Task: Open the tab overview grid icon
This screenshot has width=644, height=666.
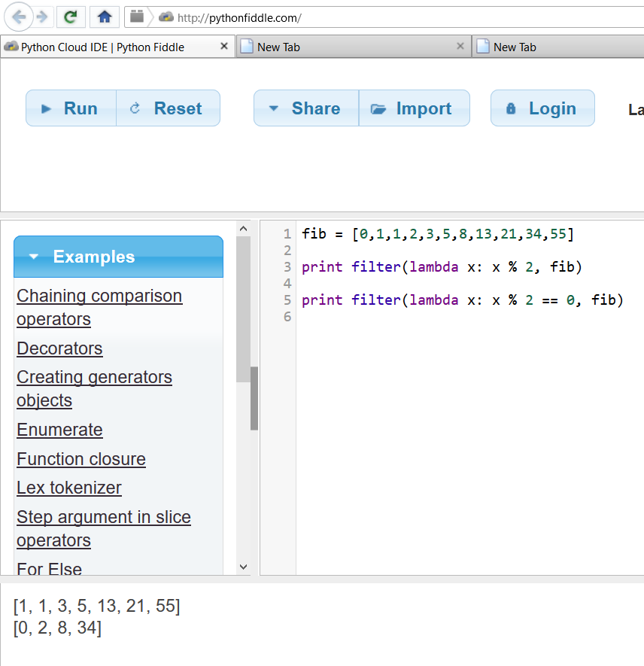Action: (x=137, y=17)
